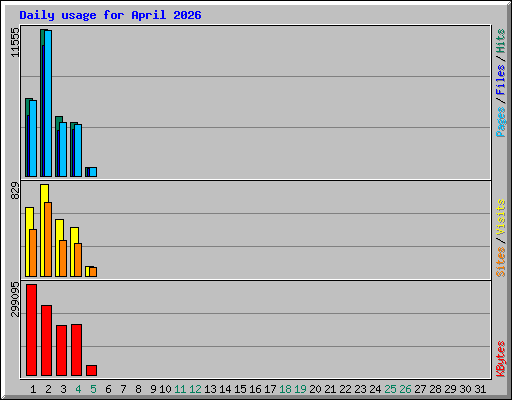Click the 'Daily usage for April 2026' title

point(110,15)
